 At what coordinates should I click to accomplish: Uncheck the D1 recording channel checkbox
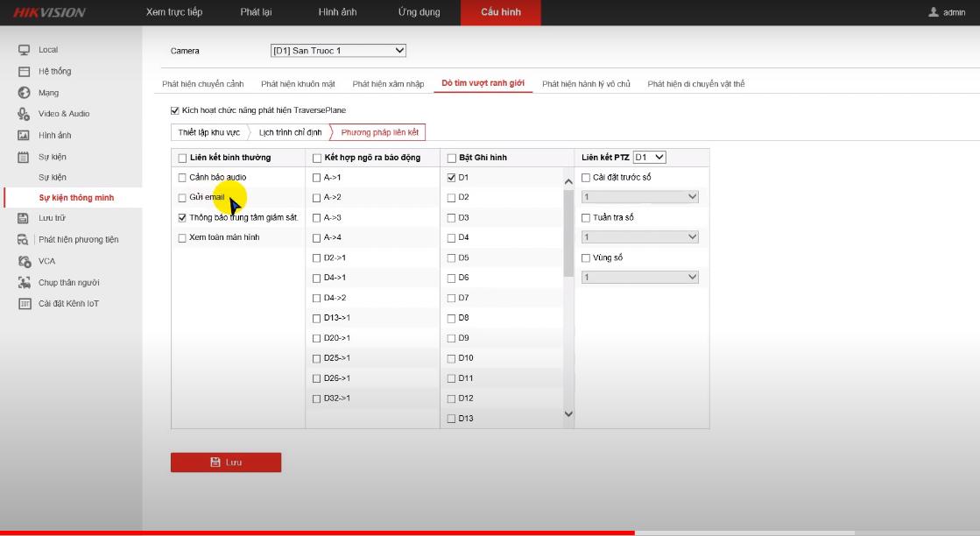click(452, 178)
